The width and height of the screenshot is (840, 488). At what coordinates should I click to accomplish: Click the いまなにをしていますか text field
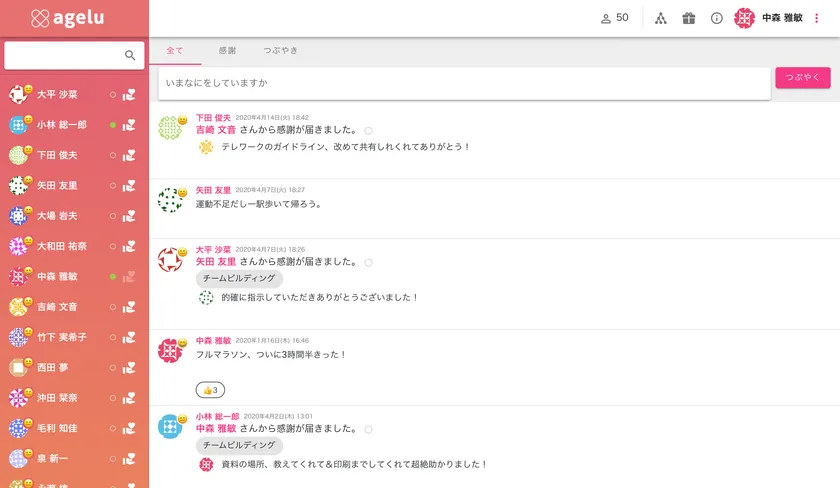pos(465,83)
